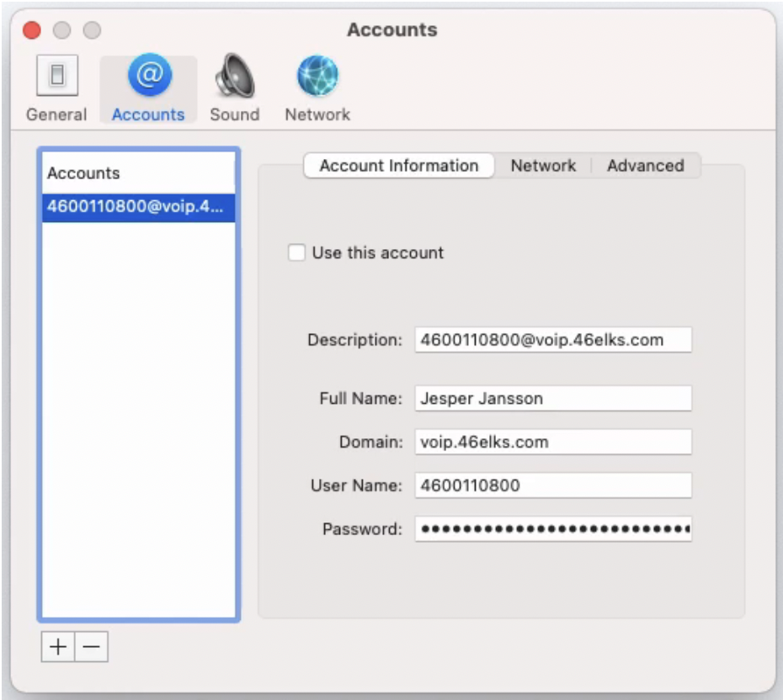The height and width of the screenshot is (700, 783).
Task: Focus the Full Name field
Action: (552, 398)
